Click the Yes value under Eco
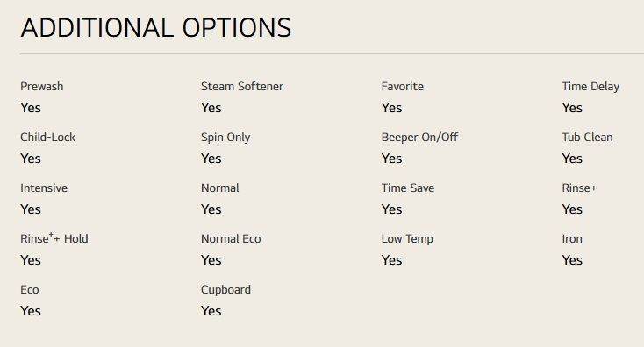 pyautogui.click(x=31, y=311)
